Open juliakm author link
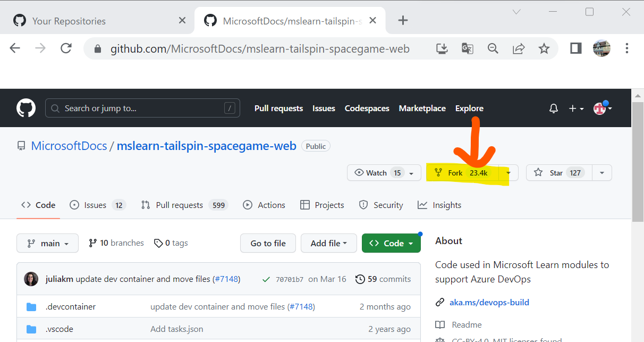 pos(60,279)
